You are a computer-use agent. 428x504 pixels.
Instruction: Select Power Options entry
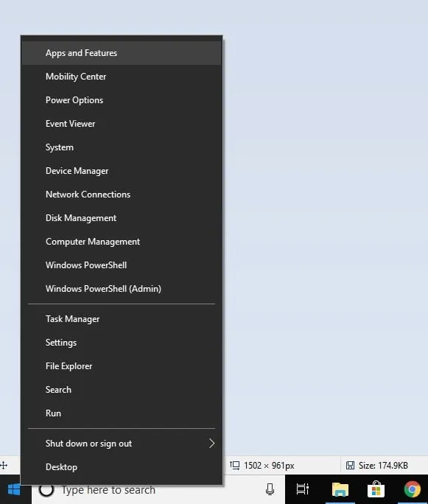tap(122, 100)
